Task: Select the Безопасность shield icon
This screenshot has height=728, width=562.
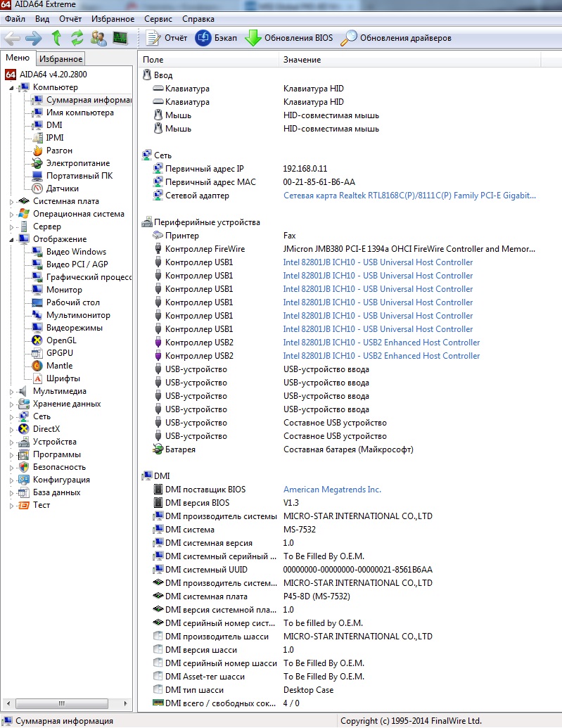Action: pyautogui.click(x=24, y=467)
